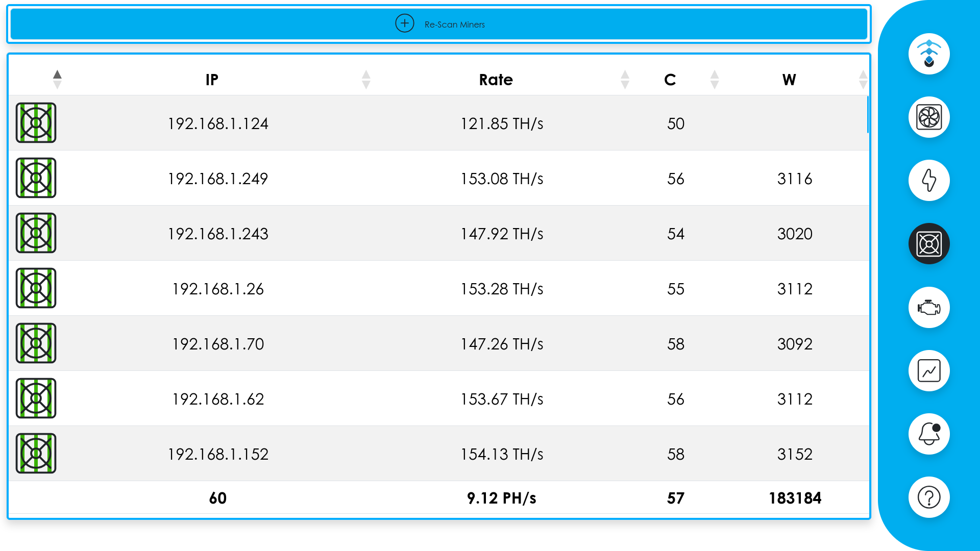
Task: Open the chart statistics sidebar icon
Action: 929,371
